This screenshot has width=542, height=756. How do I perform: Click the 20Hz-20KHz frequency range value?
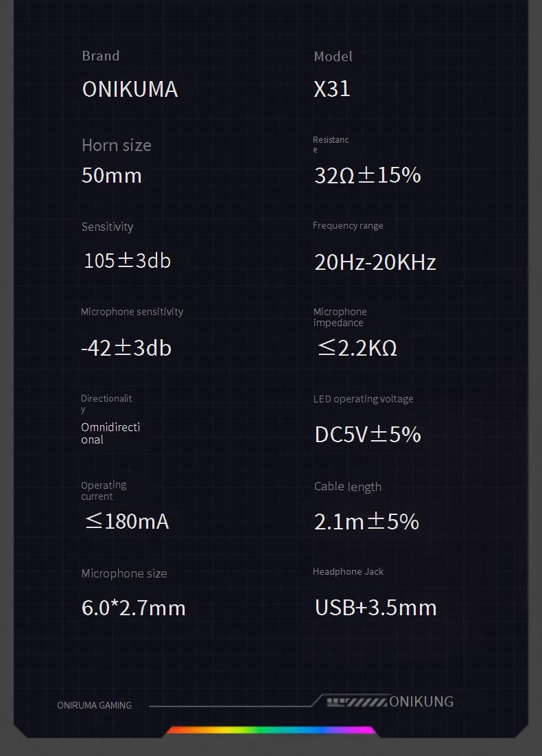coord(375,262)
